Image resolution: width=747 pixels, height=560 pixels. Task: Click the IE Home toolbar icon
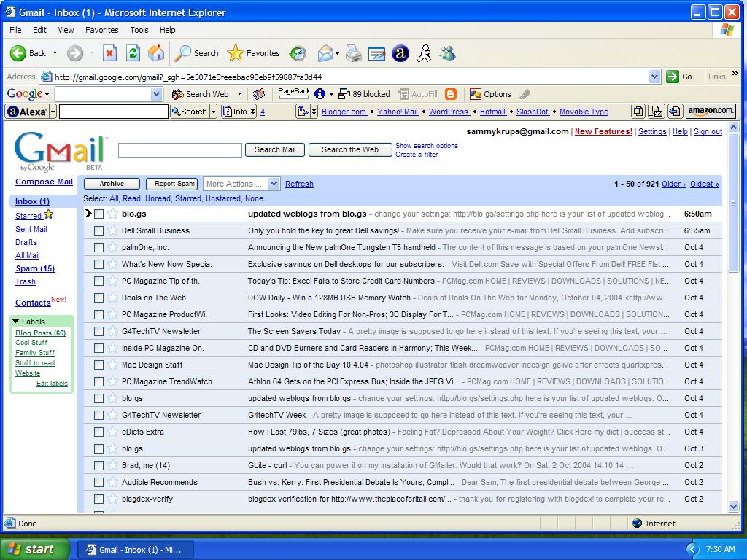tap(155, 53)
